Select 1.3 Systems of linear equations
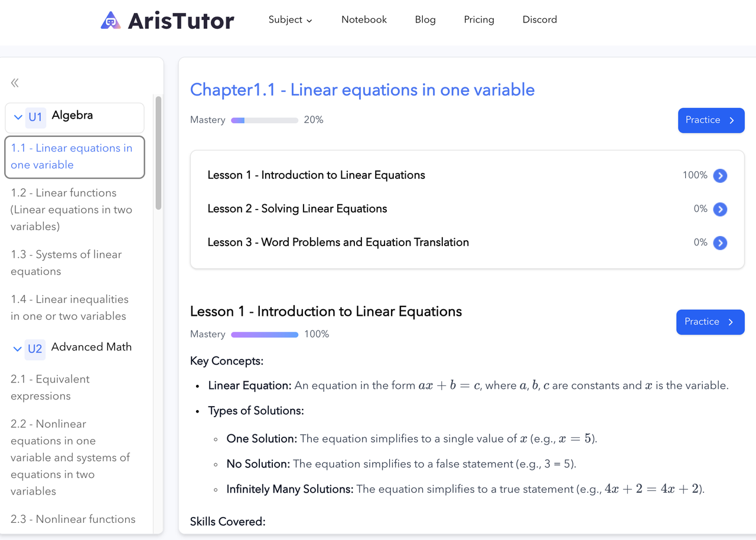This screenshot has height=540, width=756. (x=66, y=263)
